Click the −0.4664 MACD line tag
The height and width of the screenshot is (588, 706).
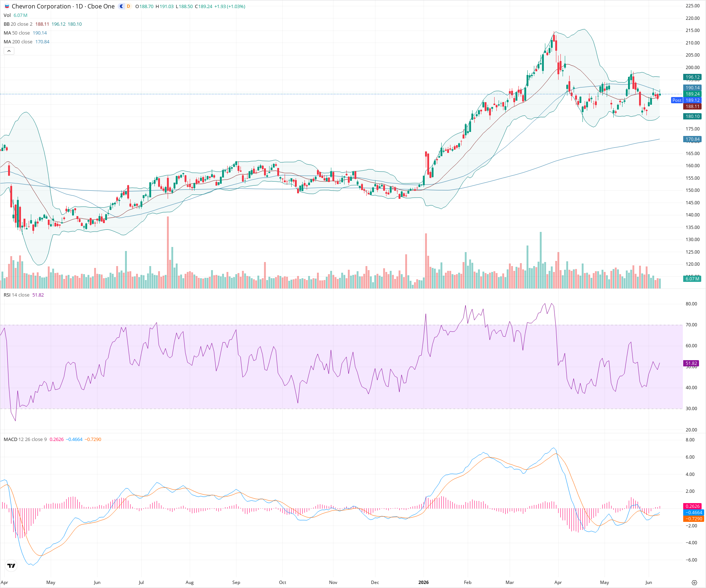click(693, 512)
